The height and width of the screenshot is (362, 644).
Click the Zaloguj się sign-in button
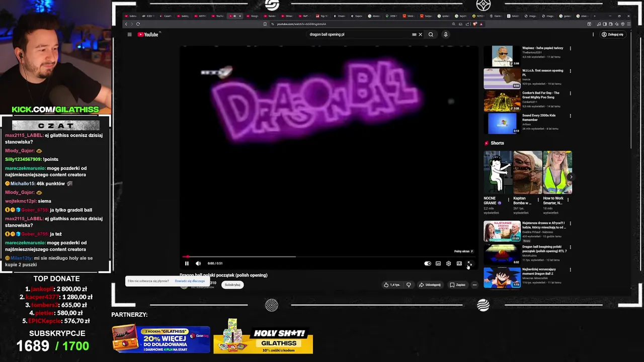613,35
